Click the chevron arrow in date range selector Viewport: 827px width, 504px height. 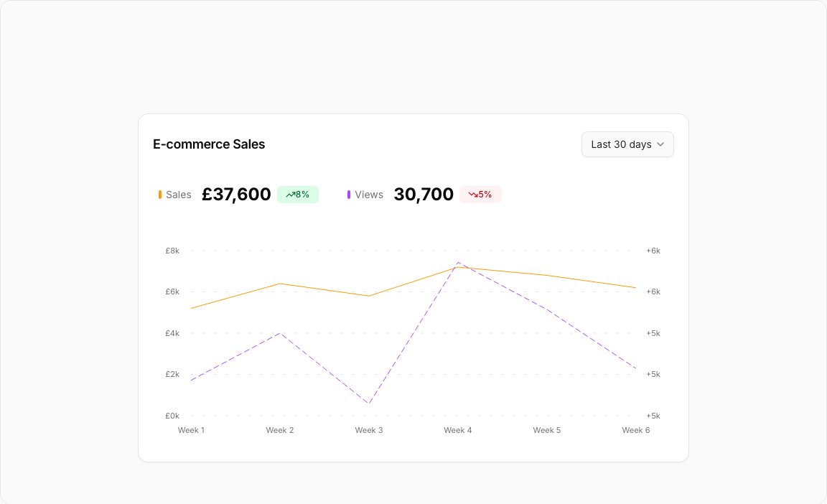tap(660, 144)
